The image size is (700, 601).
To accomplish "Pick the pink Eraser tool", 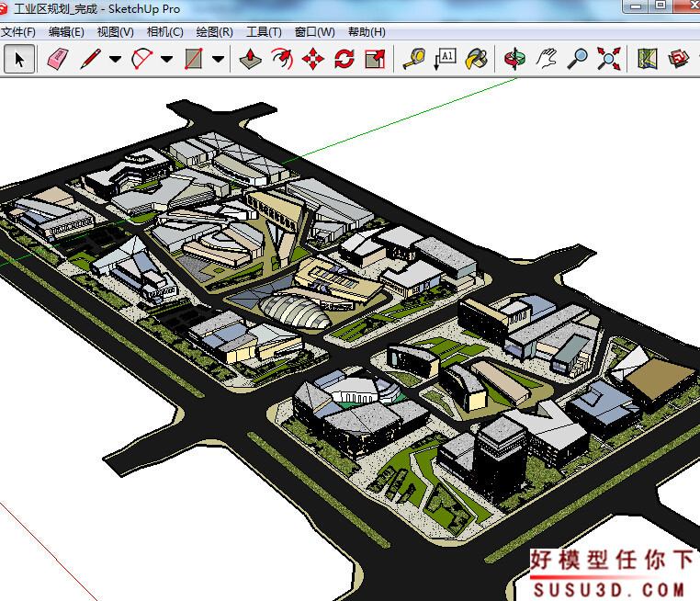I will pyautogui.click(x=58, y=59).
